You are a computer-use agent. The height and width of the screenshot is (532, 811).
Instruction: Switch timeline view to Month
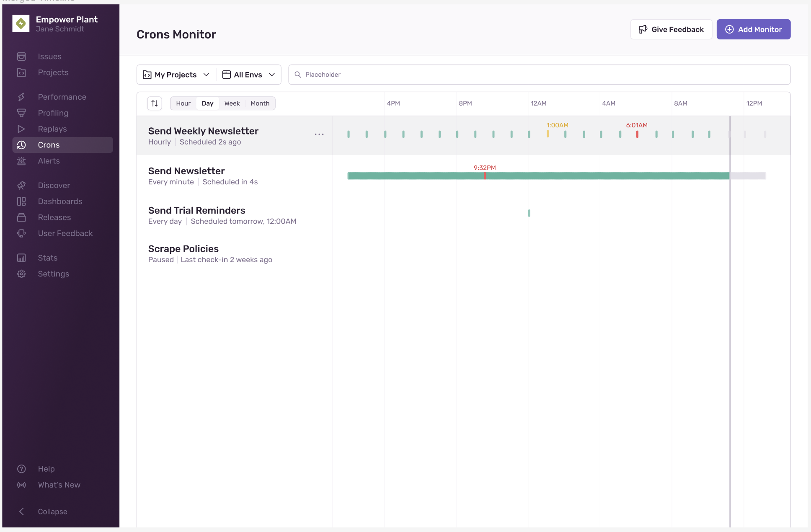[260, 103]
